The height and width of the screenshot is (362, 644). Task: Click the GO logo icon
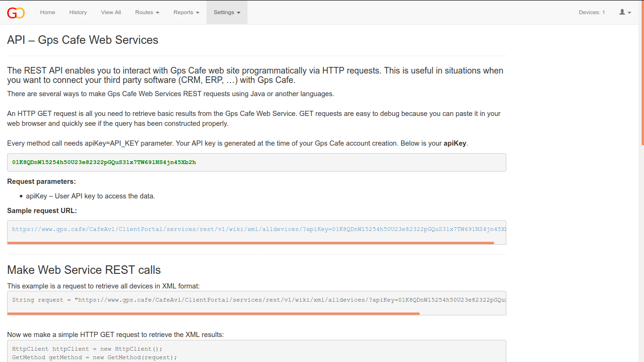tap(16, 13)
